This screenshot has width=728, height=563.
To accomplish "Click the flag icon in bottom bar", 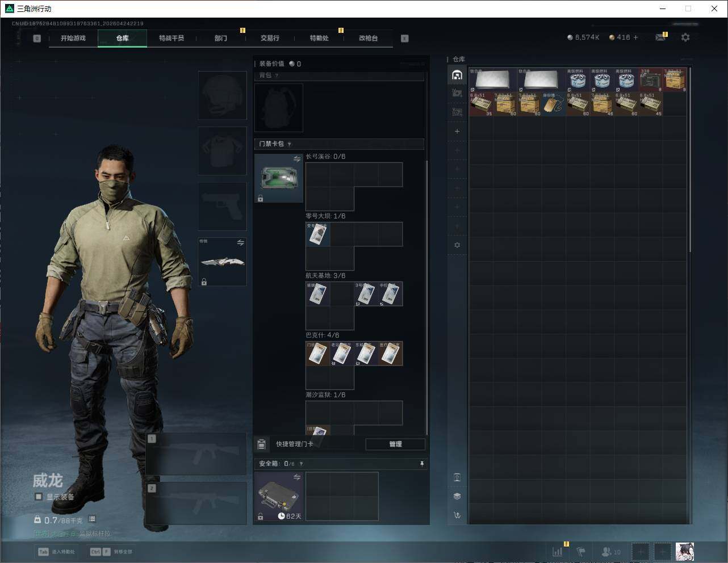I will point(581,552).
